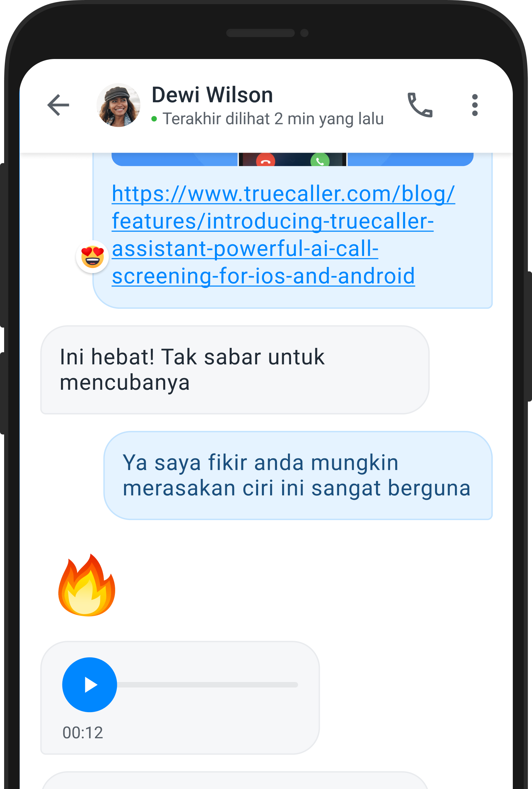Image resolution: width=532 pixels, height=789 pixels.
Task: Tap the green online status dot
Action: tap(154, 119)
